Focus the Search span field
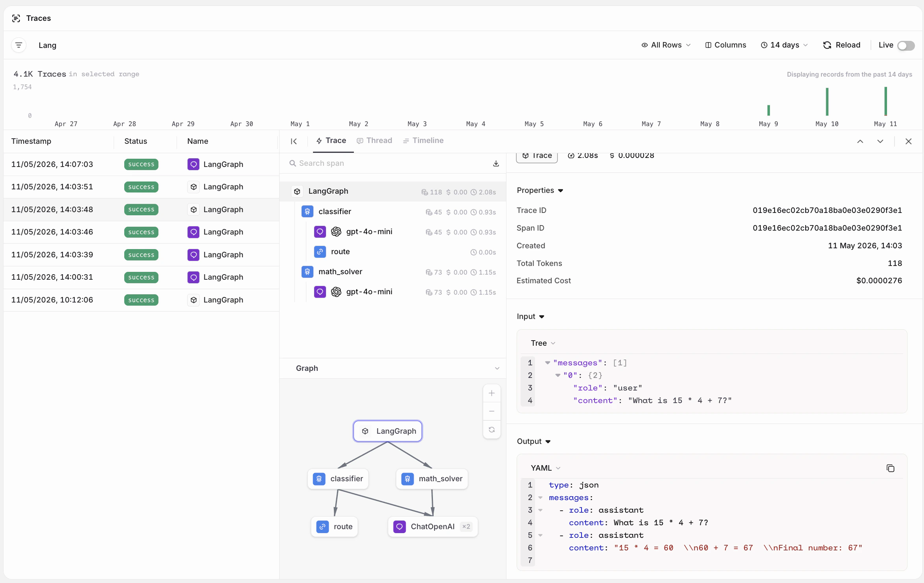This screenshot has height=583, width=924. [393, 163]
